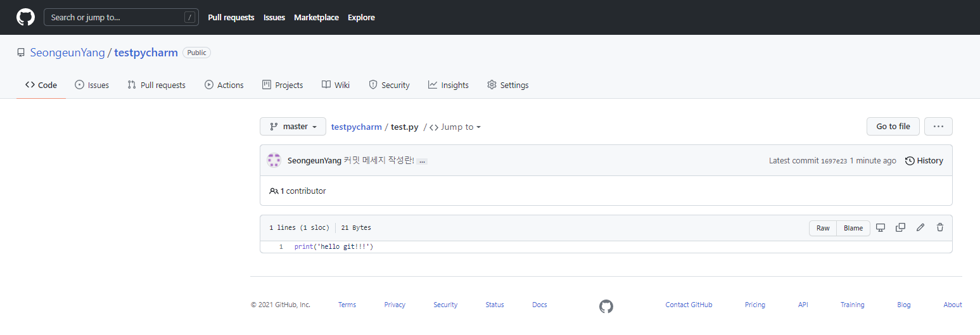Screen dimensions: 980x335
Task: Open the master branch dropdown
Action: click(293, 127)
